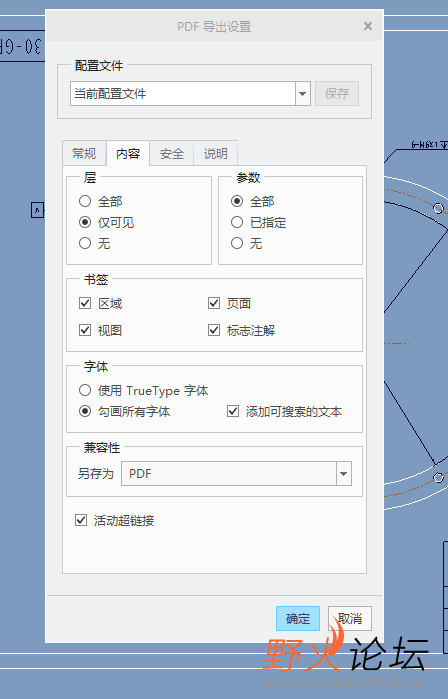Open the 说明 tab
The width and height of the screenshot is (448, 699).
(215, 153)
